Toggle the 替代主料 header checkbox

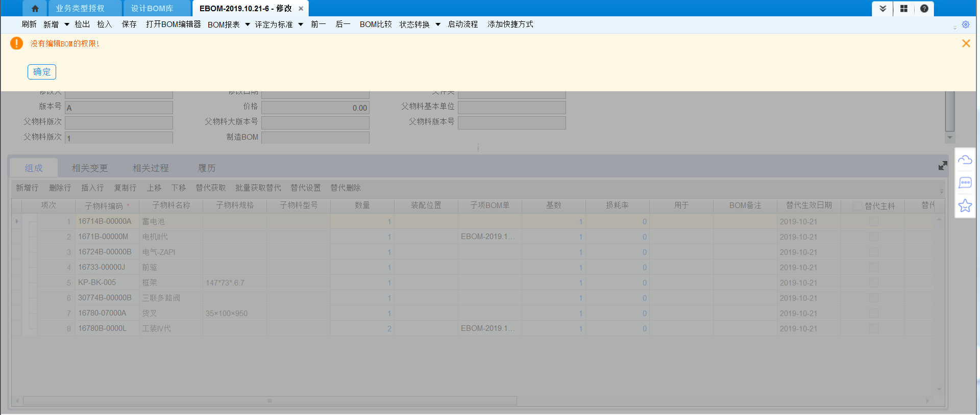click(857, 206)
